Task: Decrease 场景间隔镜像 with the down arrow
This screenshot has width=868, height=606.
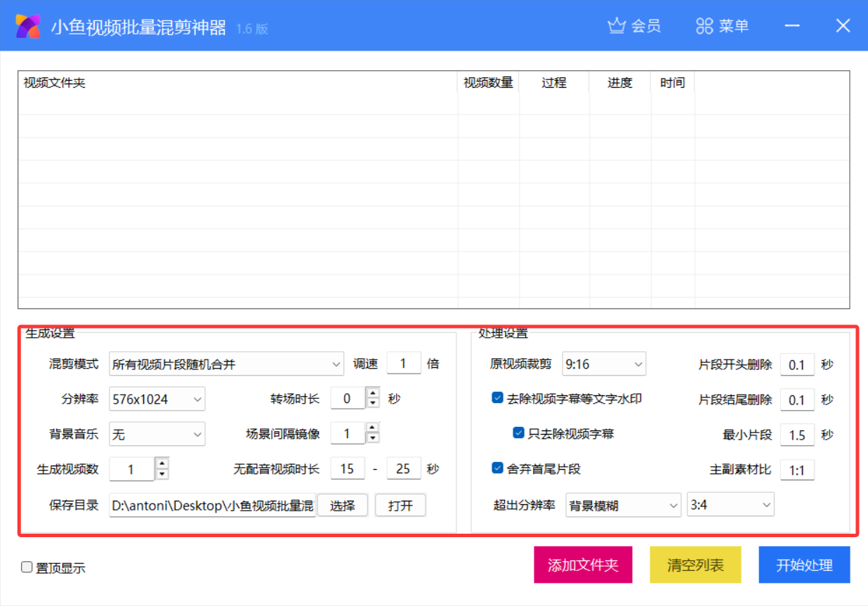Action: [373, 438]
